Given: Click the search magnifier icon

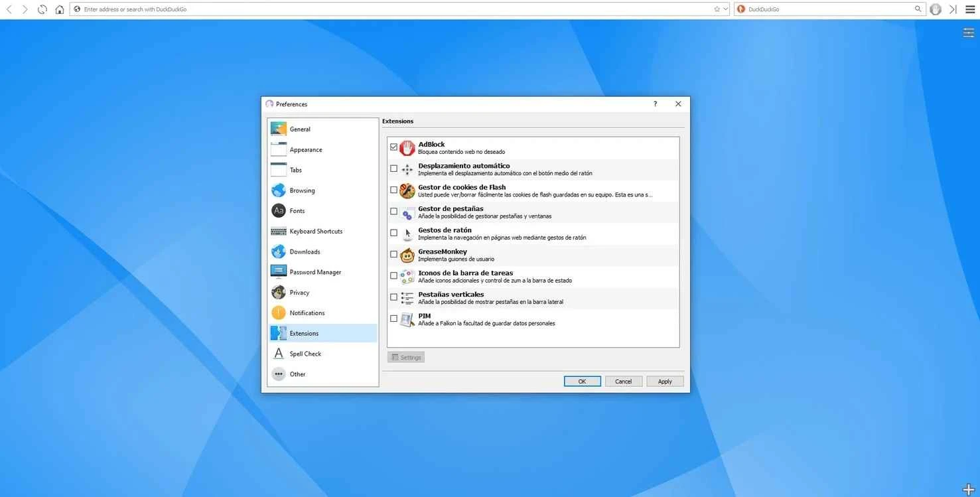Looking at the screenshot, I should pos(918,9).
